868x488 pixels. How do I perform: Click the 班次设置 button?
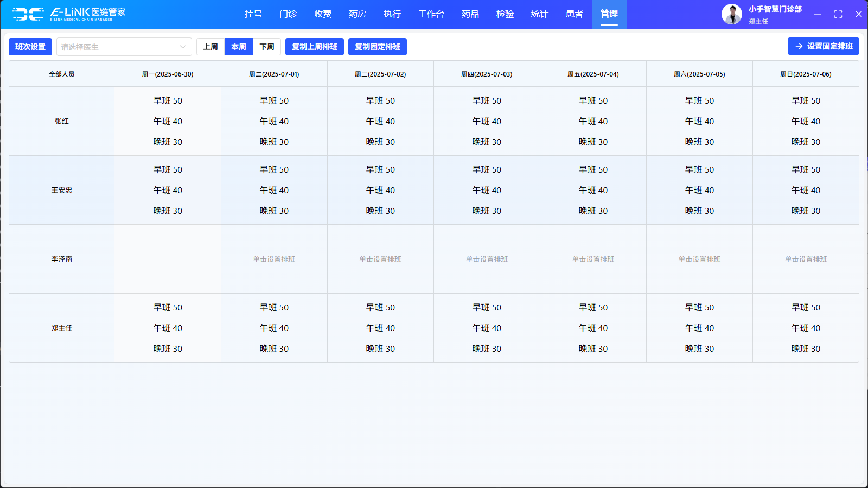tap(30, 47)
